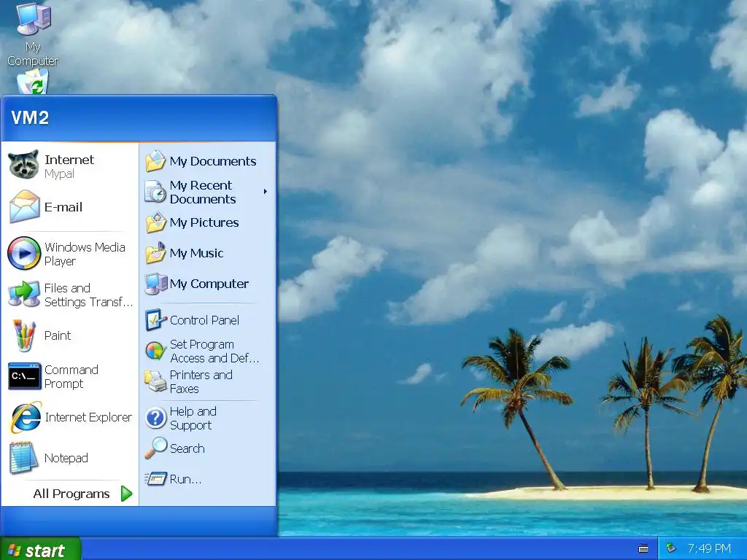The width and height of the screenshot is (747, 560).
Task: Click the Internet Explorer text label
Action: (88, 417)
